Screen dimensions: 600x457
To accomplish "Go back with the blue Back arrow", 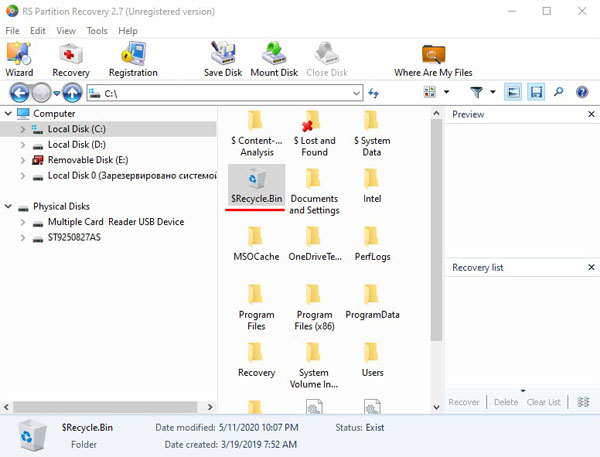I will (x=20, y=93).
